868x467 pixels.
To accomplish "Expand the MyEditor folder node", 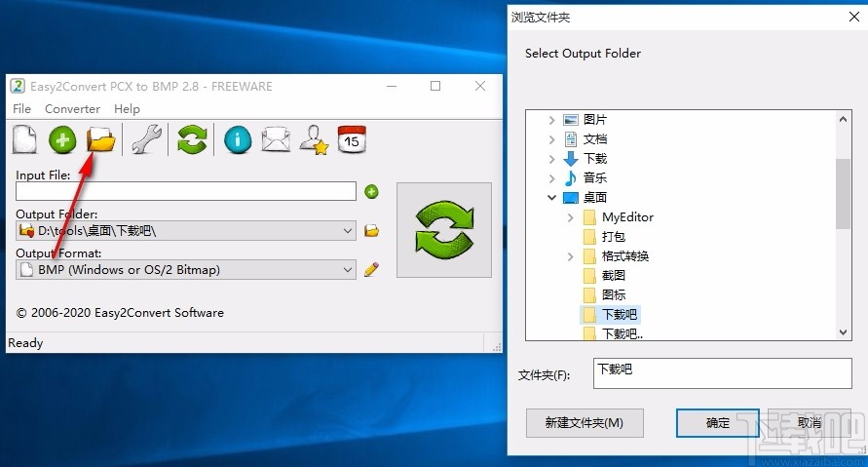I will pyautogui.click(x=570, y=217).
